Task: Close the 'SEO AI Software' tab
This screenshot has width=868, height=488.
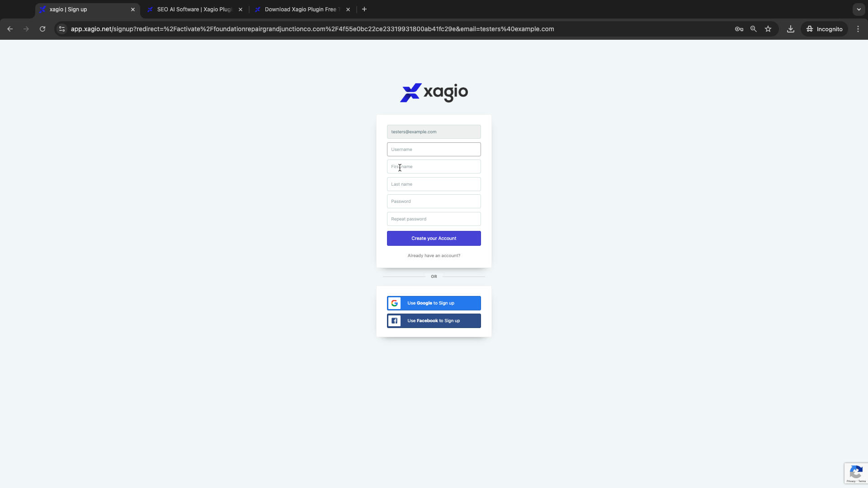Action: click(241, 9)
